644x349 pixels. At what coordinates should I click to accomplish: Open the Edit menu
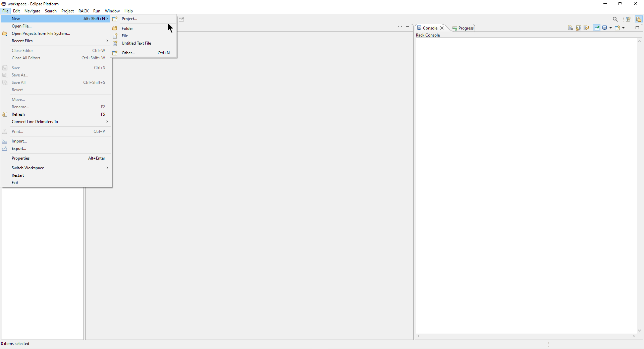tap(16, 11)
